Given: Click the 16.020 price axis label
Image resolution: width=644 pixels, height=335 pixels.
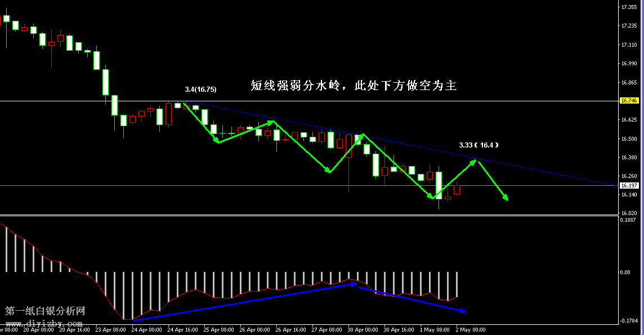Looking at the screenshot, I should (628, 213).
